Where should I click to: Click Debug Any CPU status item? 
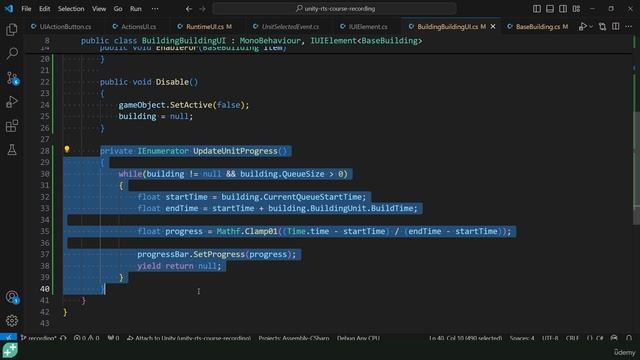click(358, 338)
